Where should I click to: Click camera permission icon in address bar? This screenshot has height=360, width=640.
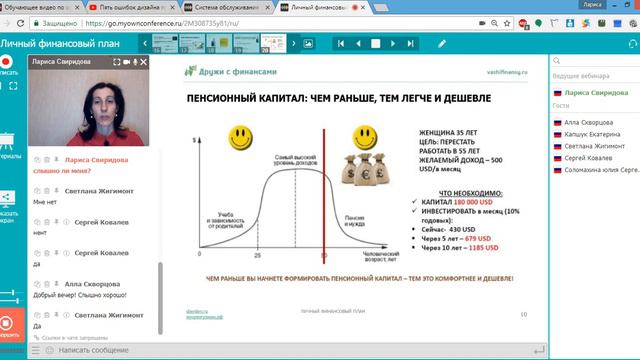point(482,23)
